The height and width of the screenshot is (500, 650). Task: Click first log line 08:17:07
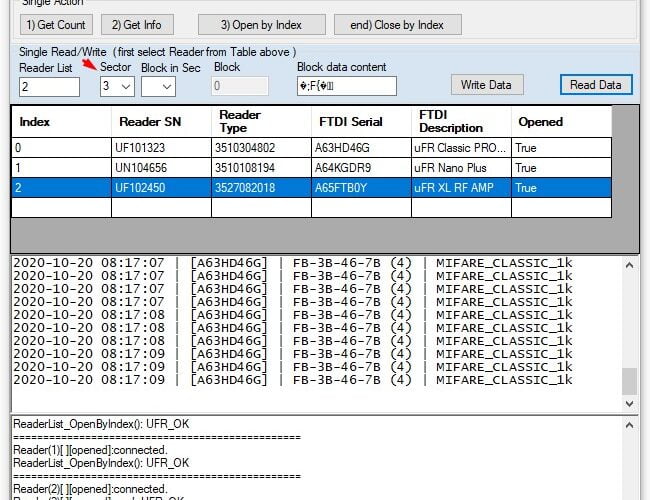(293, 263)
